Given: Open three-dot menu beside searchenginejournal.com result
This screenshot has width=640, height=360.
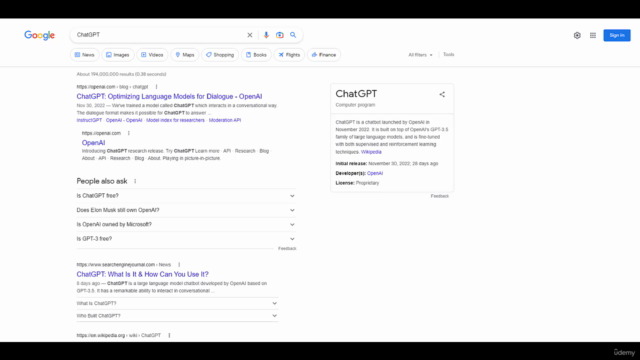Looking at the screenshot, I should pyautogui.click(x=179, y=264).
